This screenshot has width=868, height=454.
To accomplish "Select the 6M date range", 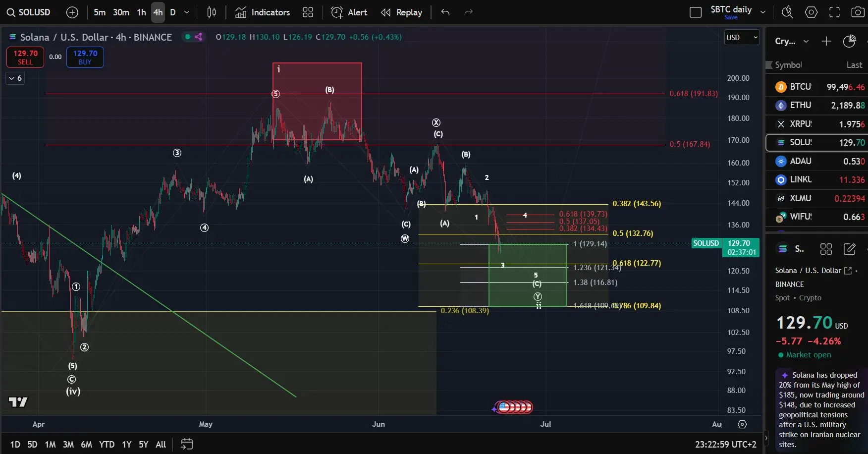I will [x=86, y=445].
